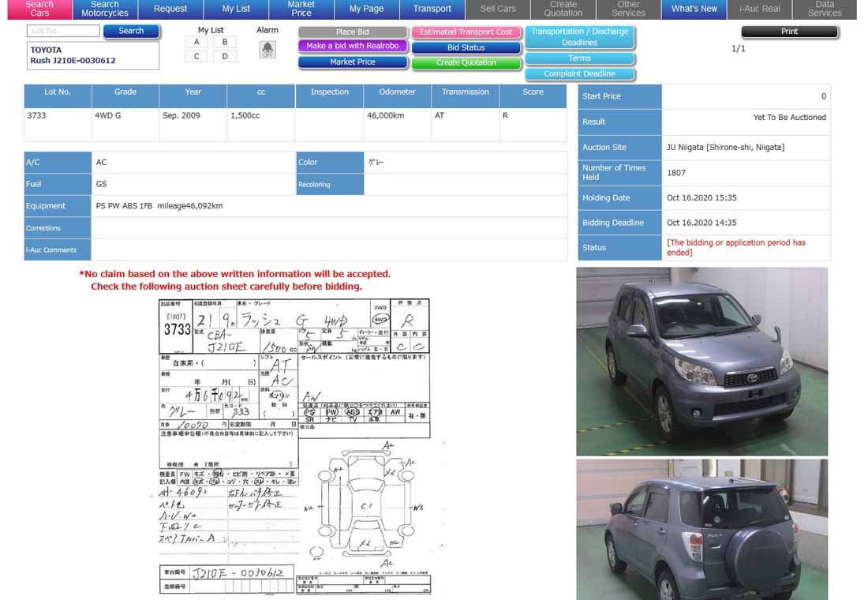Image resolution: width=868 pixels, height=600 pixels.
Task: Select the Yet To Be Auctioned result
Action: [789, 118]
